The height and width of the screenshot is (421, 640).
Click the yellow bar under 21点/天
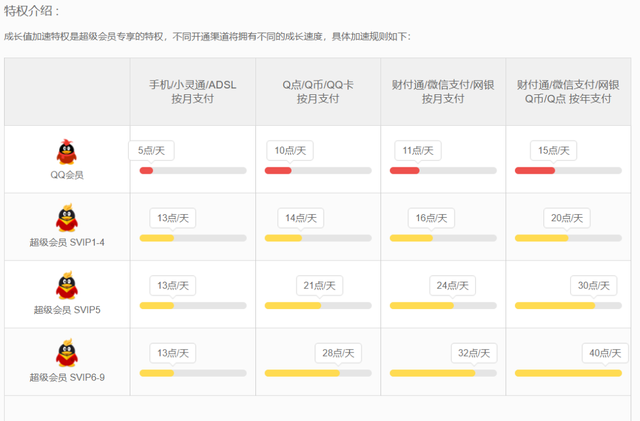[318, 305]
